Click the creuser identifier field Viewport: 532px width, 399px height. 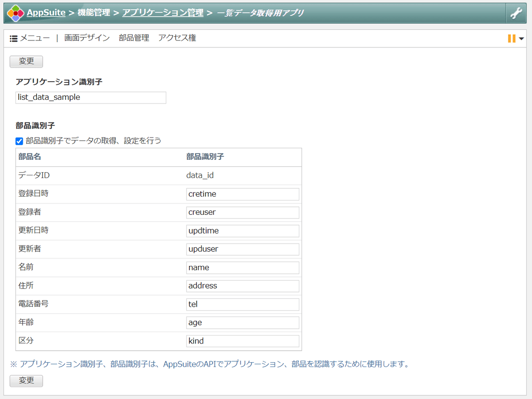[243, 212]
